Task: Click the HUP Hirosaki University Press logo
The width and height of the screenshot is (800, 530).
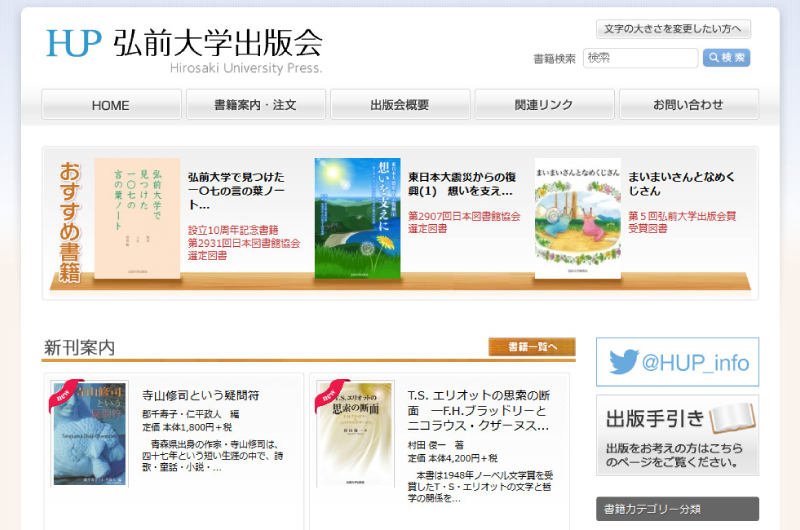Action: tap(184, 50)
